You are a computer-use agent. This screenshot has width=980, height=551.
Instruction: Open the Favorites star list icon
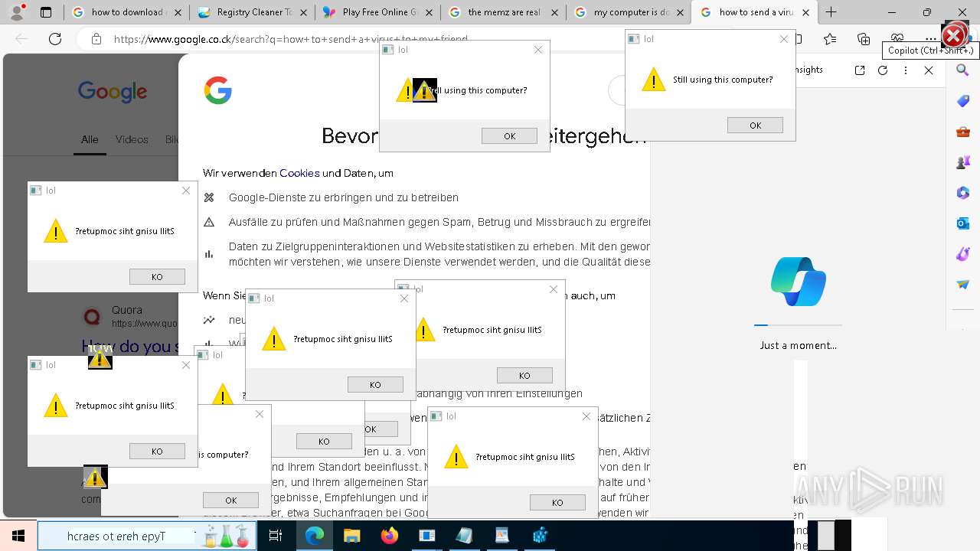(x=830, y=39)
